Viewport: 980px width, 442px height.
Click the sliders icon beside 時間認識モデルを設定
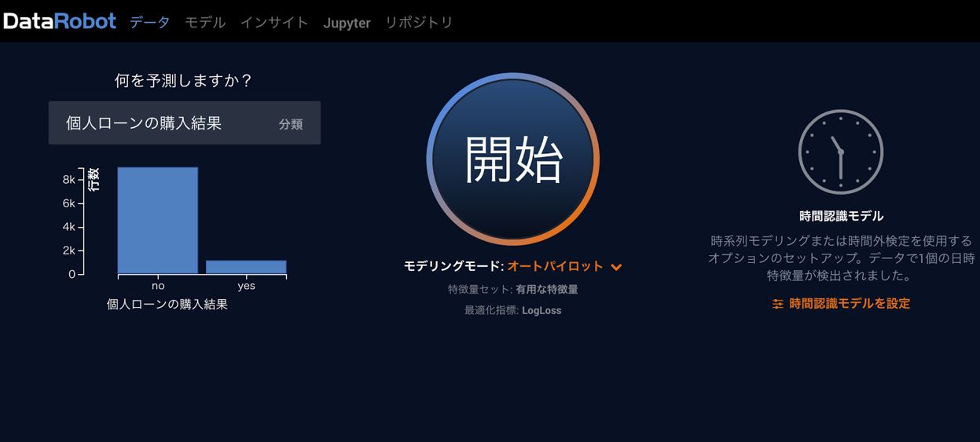point(778,304)
